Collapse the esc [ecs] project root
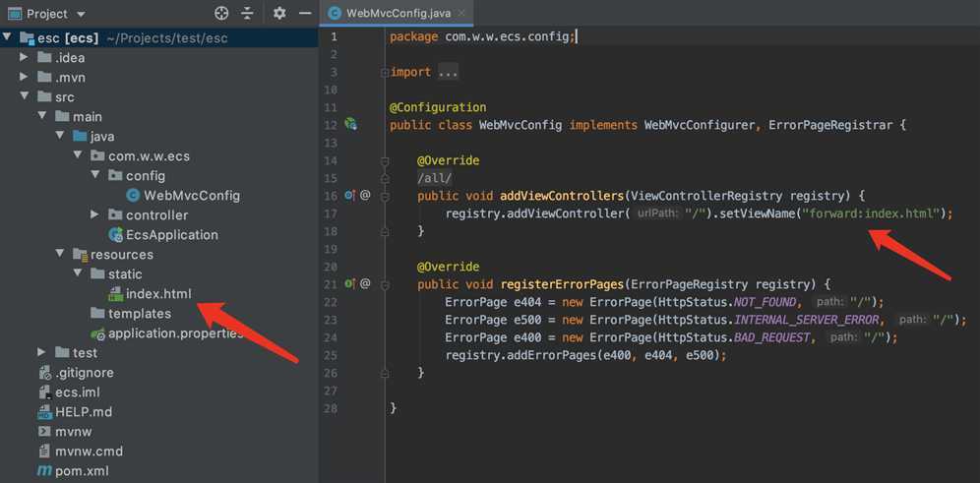Screen dimensions: 980x483 7,37
